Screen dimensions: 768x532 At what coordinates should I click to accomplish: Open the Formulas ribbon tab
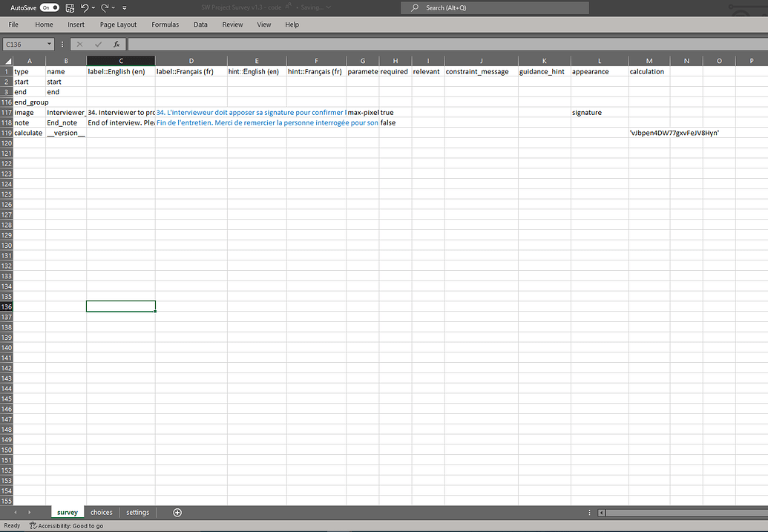(165, 24)
